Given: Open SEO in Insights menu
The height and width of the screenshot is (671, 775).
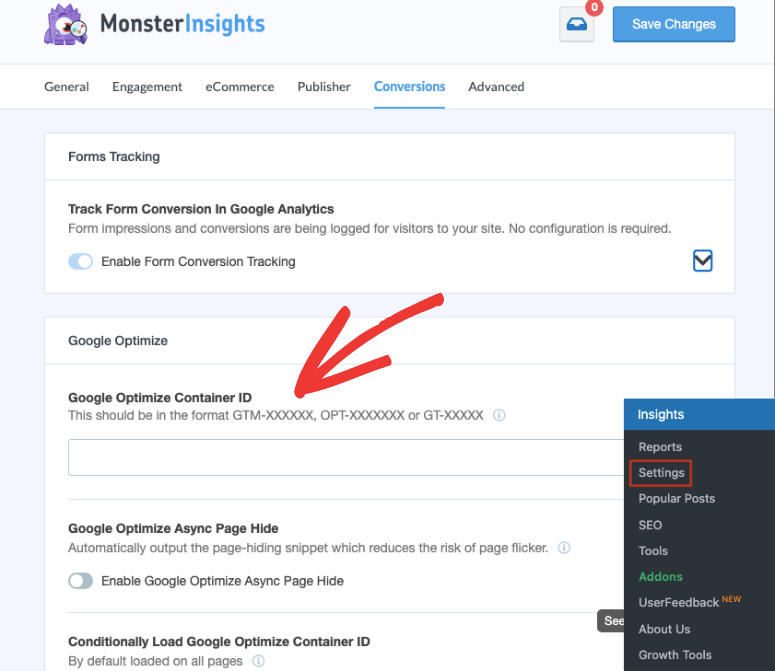Looking at the screenshot, I should point(650,525).
